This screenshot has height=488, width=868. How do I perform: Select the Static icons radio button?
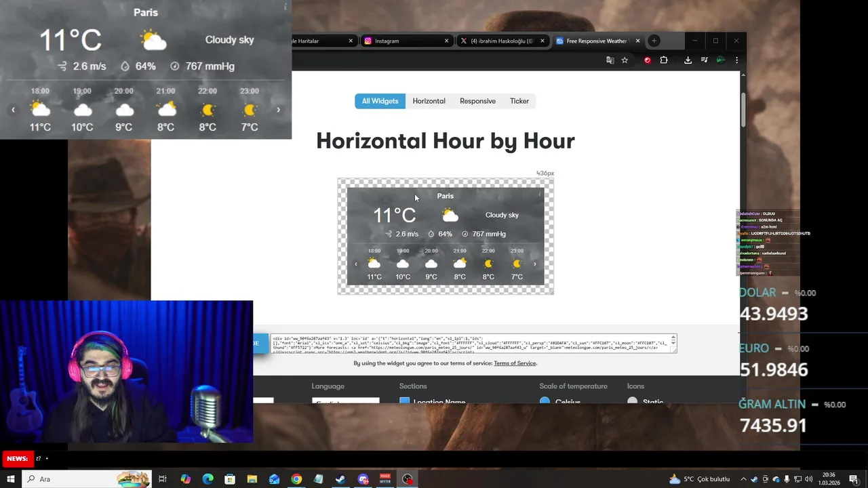pos(633,401)
